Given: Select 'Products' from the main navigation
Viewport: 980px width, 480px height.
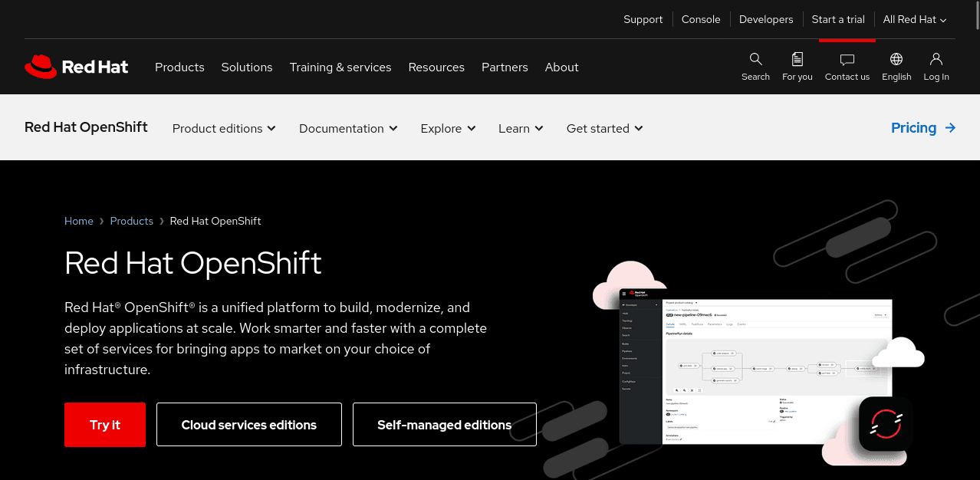Looking at the screenshot, I should pyautogui.click(x=179, y=67).
